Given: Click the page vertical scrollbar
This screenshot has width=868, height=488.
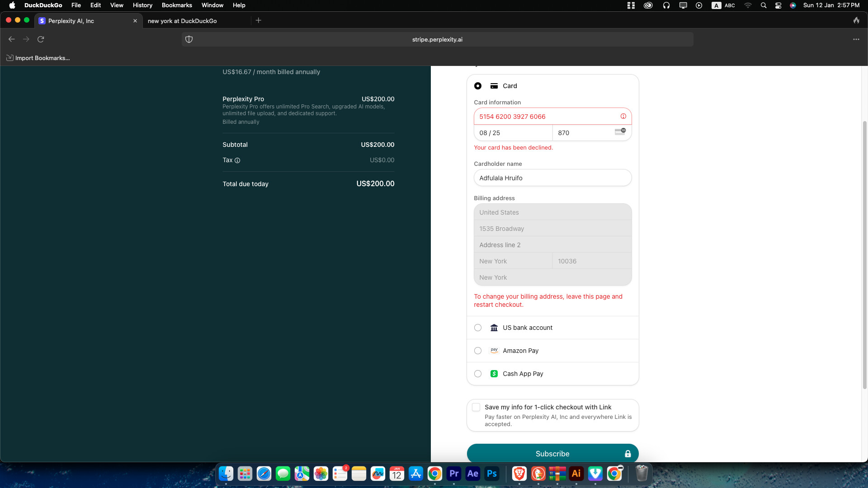Looking at the screenshot, I should tap(865, 253).
